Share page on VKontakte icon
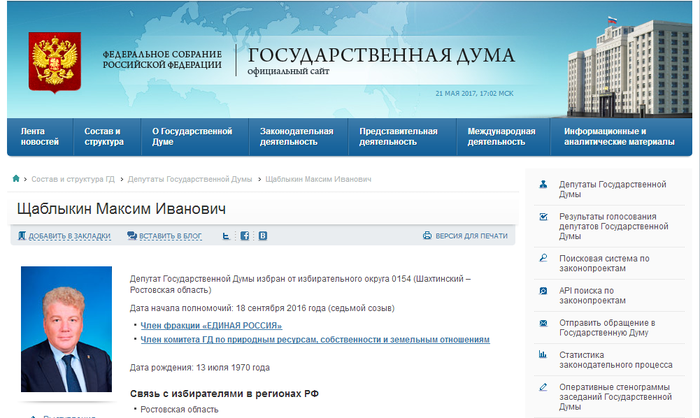 point(263,236)
